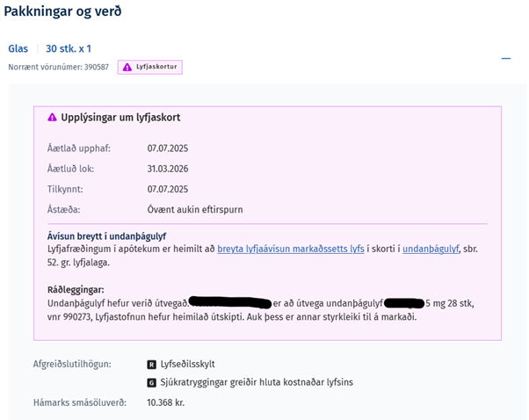Click Norrænt vörunúmer 390587 text
This screenshot has height=420, width=529.
tap(59, 67)
